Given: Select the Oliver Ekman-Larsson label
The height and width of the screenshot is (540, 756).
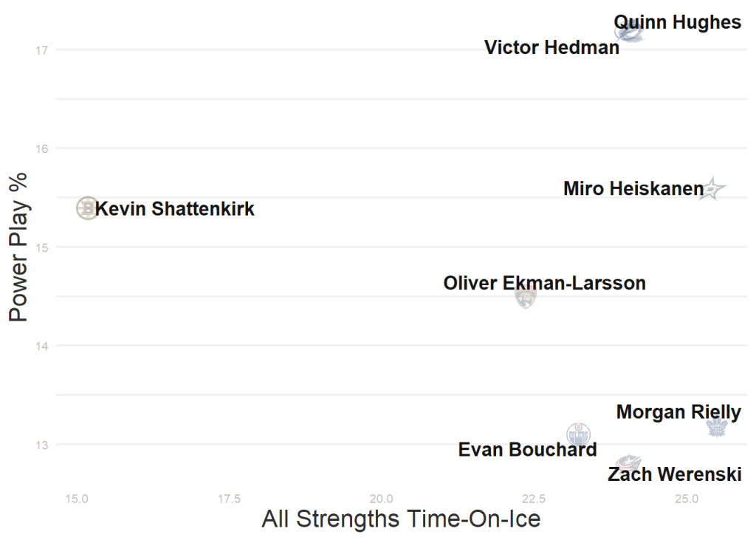Looking at the screenshot, I should 544,283.
